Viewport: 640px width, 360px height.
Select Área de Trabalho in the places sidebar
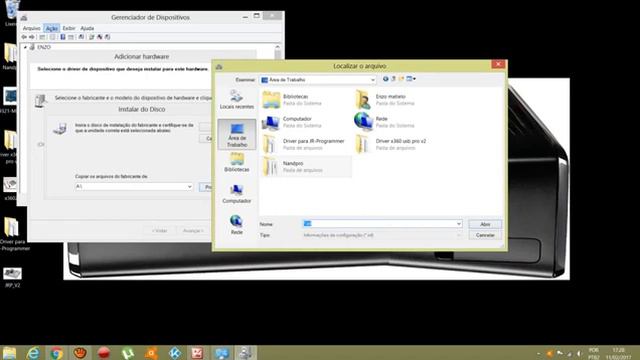[x=237, y=135]
